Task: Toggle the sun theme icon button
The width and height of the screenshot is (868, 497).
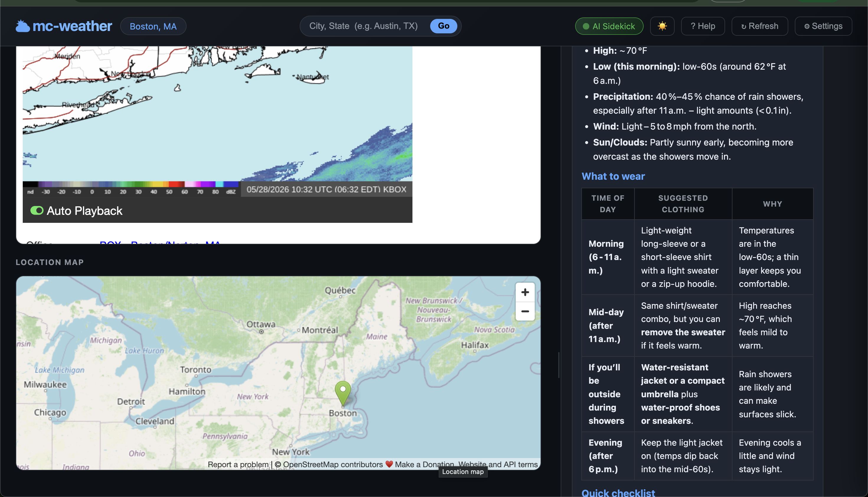Action: pos(662,26)
